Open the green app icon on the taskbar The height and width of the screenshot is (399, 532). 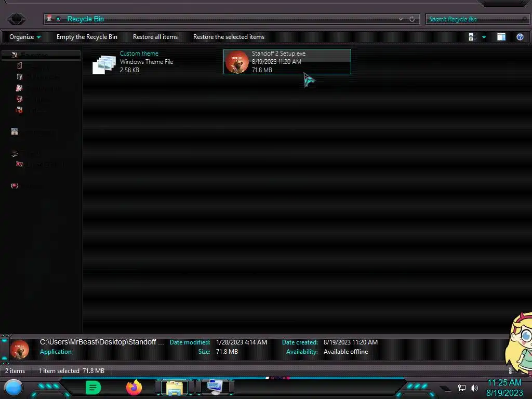point(94,388)
